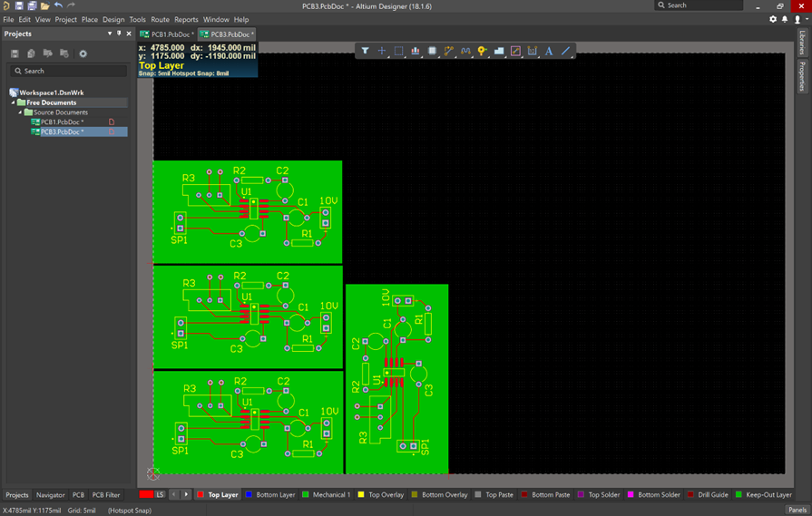Screen dimensions: 812x516
Task: Click the Save icon in title bar
Action: click(19, 5)
